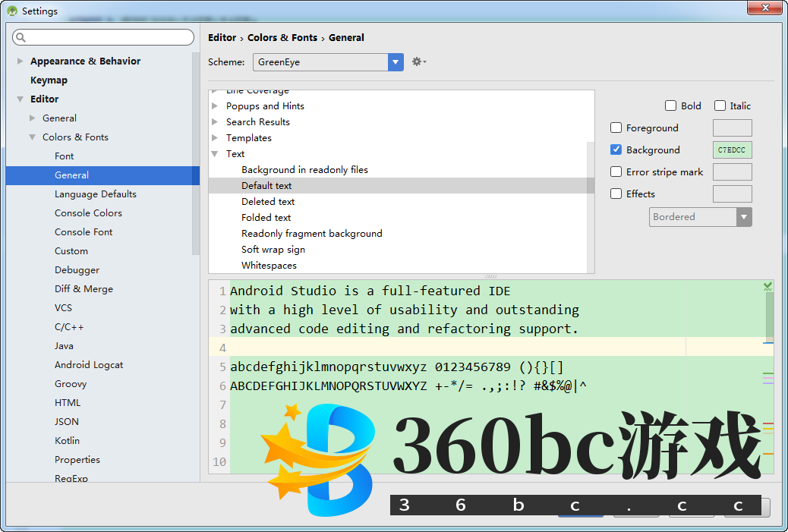Click the Android Studio icon in the title bar
This screenshot has width=788, height=532.
click(x=12, y=11)
